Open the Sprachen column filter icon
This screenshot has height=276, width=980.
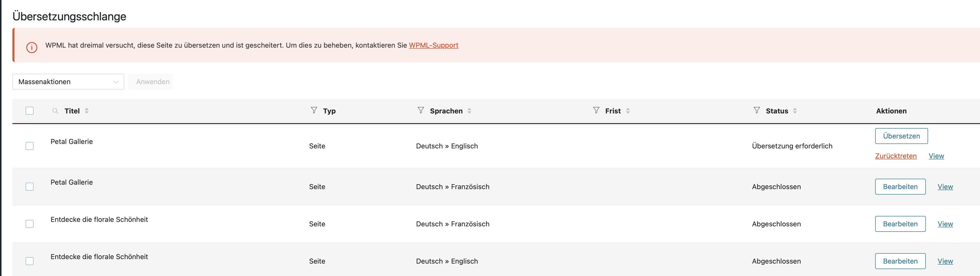(421, 110)
